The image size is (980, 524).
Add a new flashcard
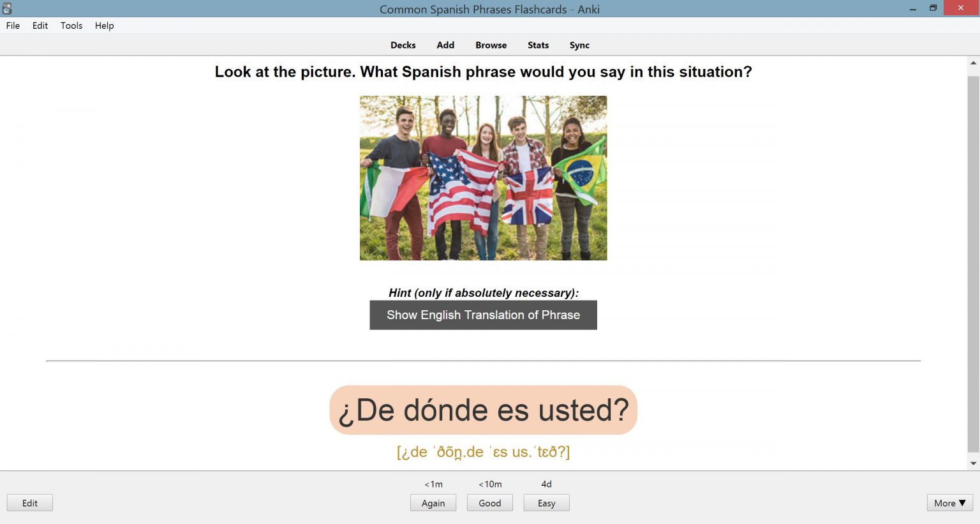[445, 45]
